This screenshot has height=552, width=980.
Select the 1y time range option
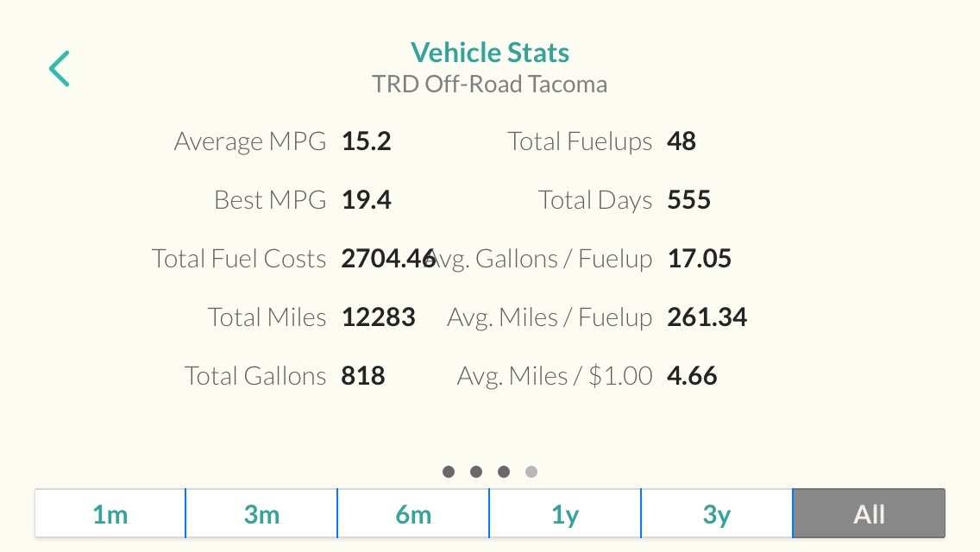point(565,514)
